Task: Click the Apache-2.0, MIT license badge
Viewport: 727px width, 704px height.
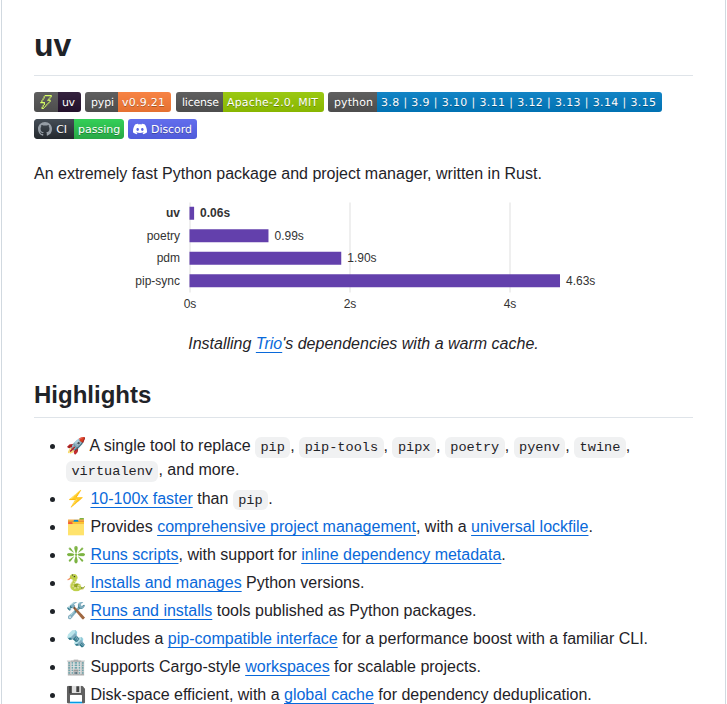Action: [249, 102]
